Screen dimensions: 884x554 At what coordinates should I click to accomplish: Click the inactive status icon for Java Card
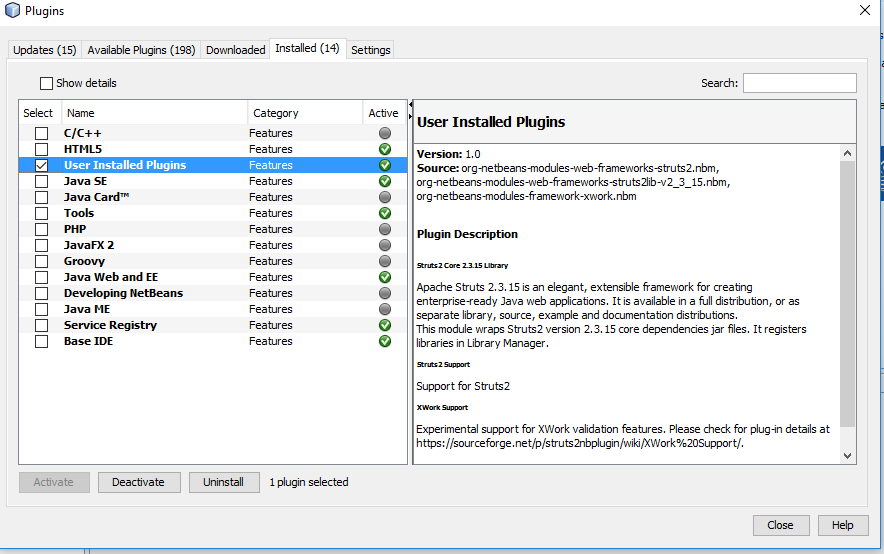click(x=385, y=197)
